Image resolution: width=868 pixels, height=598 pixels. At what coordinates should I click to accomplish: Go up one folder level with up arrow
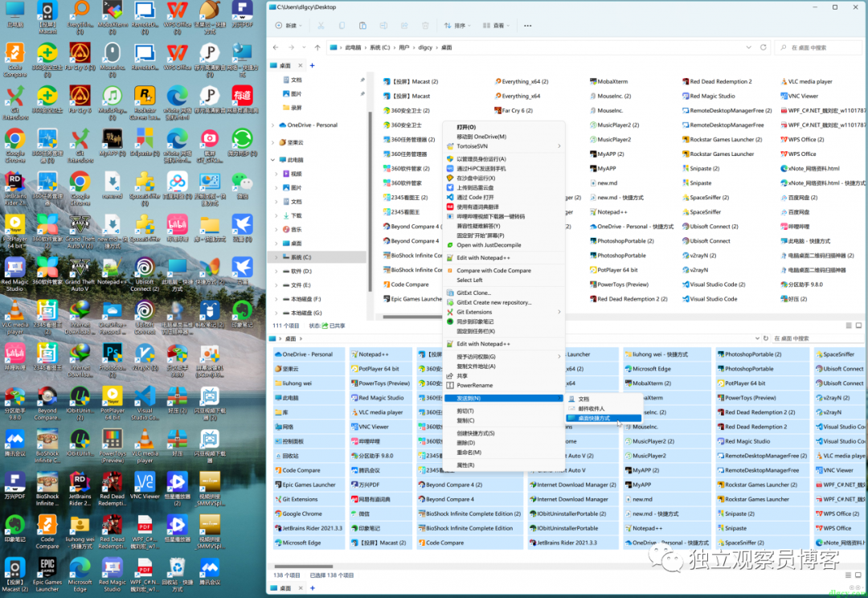click(317, 47)
